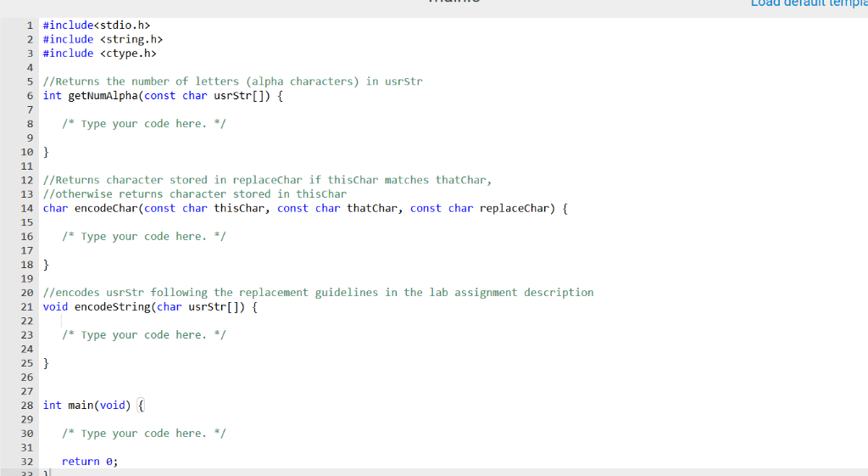Place cursor in 'Type your code here' on line 16
The height and width of the screenshot is (476, 868).
144,237
